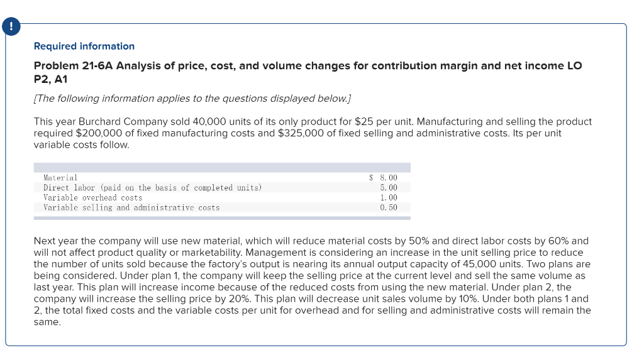Click the "$200,000" fixed manufacturing costs figure
This screenshot has height=352, width=644.
click(x=97, y=133)
